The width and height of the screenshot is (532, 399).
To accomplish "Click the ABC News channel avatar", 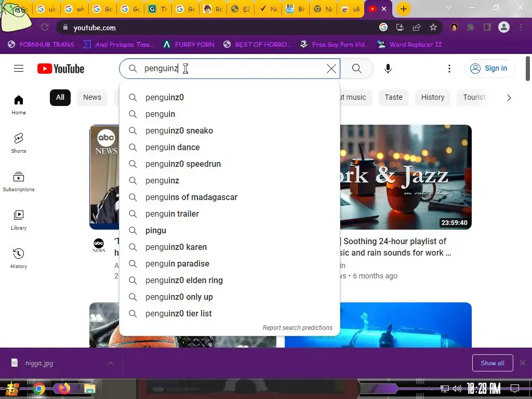I will point(99,245).
